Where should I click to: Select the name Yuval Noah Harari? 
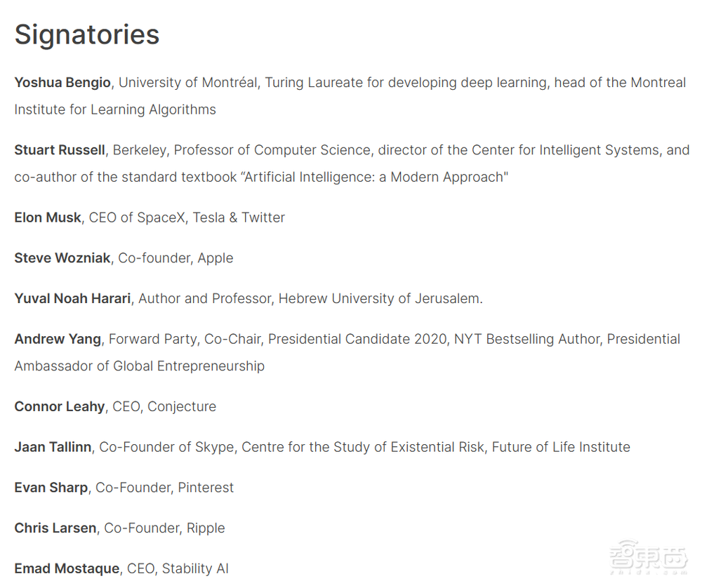72,299
